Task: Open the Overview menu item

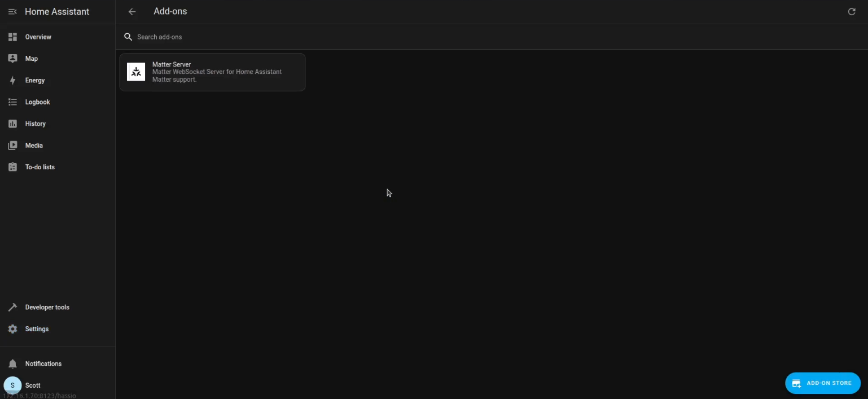Action: (x=58, y=37)
